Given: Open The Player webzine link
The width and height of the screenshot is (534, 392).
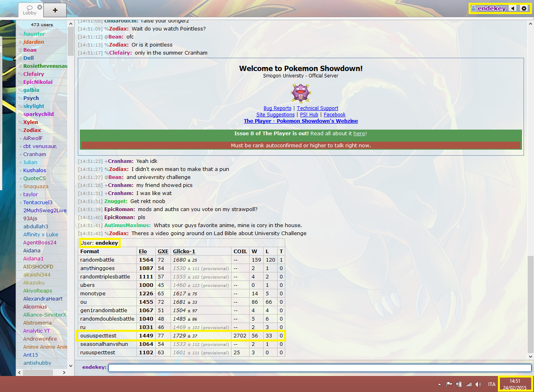Looking at the screenshot, I should point(301,121).
